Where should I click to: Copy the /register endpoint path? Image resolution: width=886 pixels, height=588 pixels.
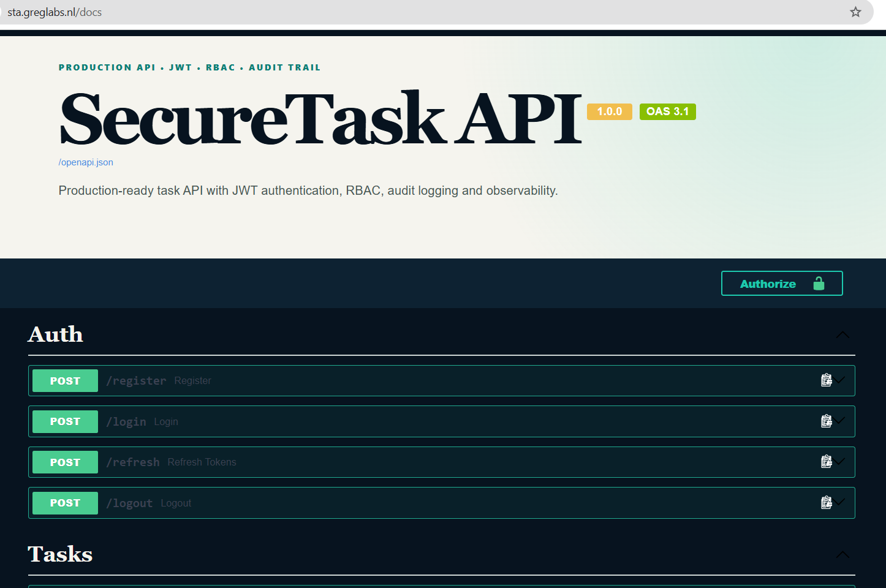coord(826,380)
